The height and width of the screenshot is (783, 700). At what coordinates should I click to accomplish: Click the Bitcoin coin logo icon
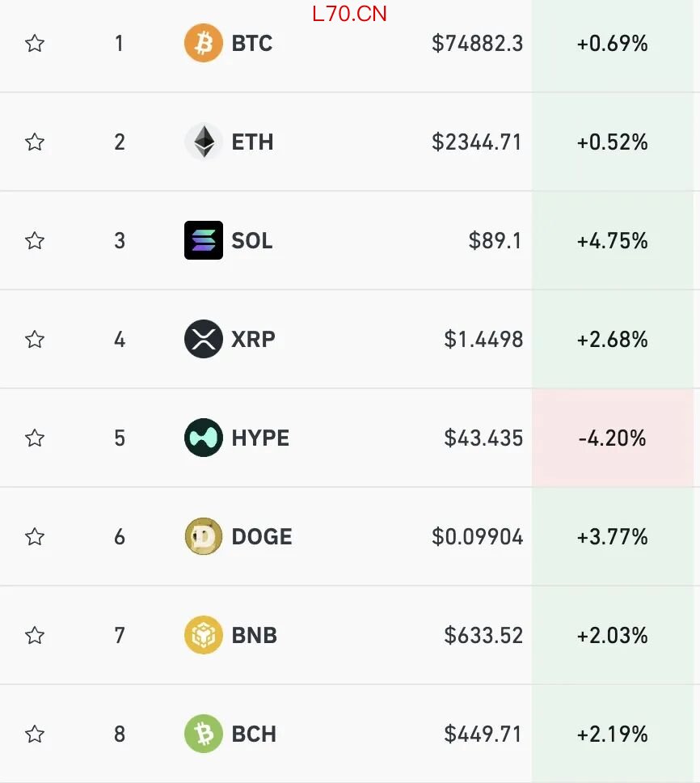coord(203,43)
